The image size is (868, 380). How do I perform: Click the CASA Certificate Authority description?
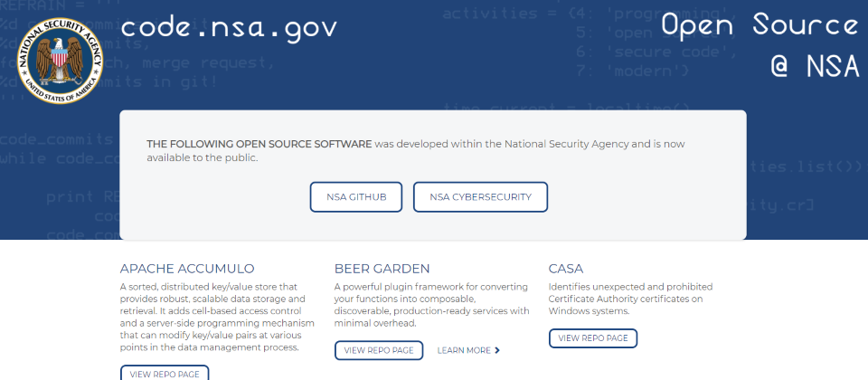point(630,299)
